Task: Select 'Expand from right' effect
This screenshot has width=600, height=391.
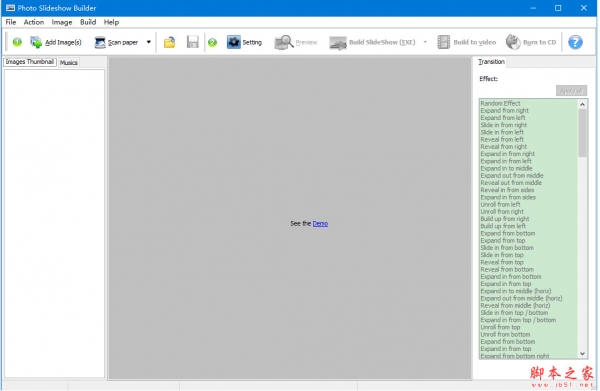Action: tap(504, 111)
